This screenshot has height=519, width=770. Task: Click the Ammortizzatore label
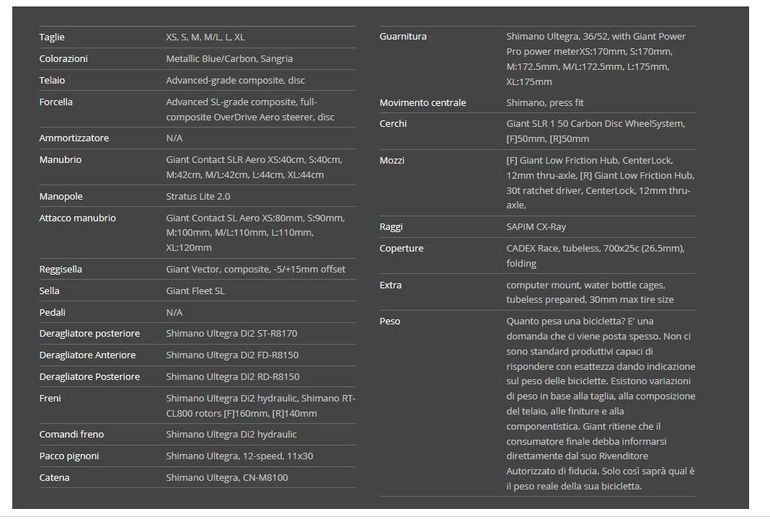[x=74, y=138]
